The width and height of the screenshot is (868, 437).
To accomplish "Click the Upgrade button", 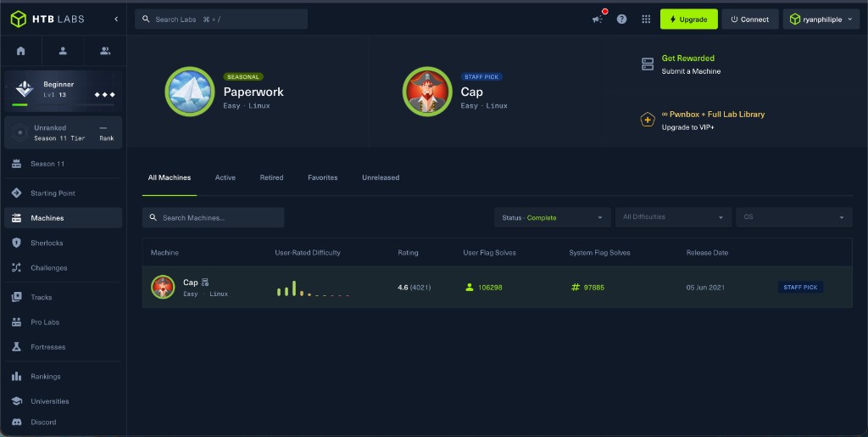I will click(688, 20).
